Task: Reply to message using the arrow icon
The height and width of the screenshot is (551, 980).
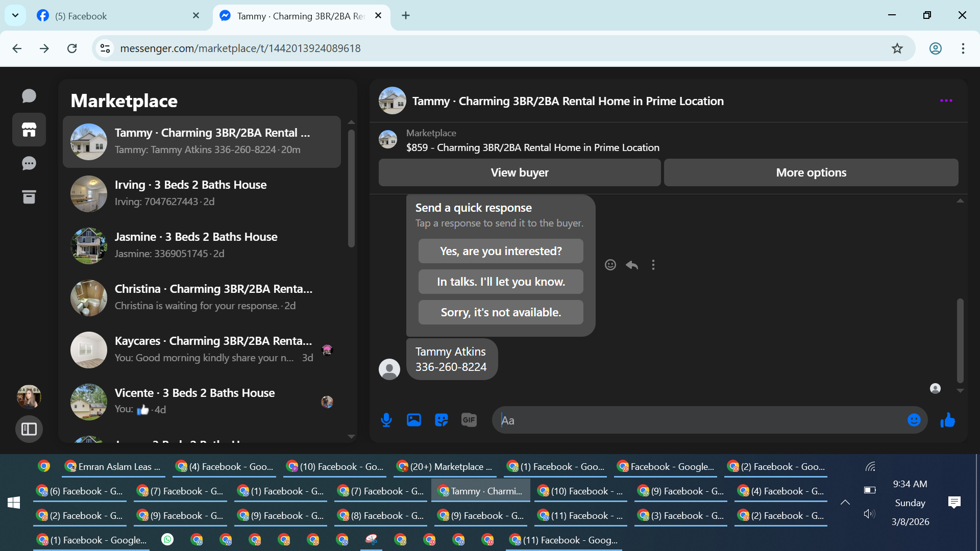Action: click(x=632, y=265)
